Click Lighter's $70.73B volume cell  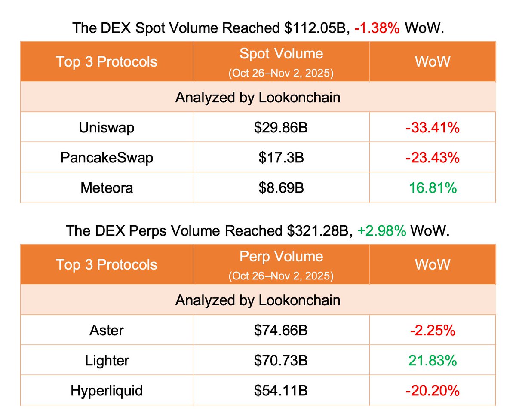pyautogui.click(x=281, y=360)
